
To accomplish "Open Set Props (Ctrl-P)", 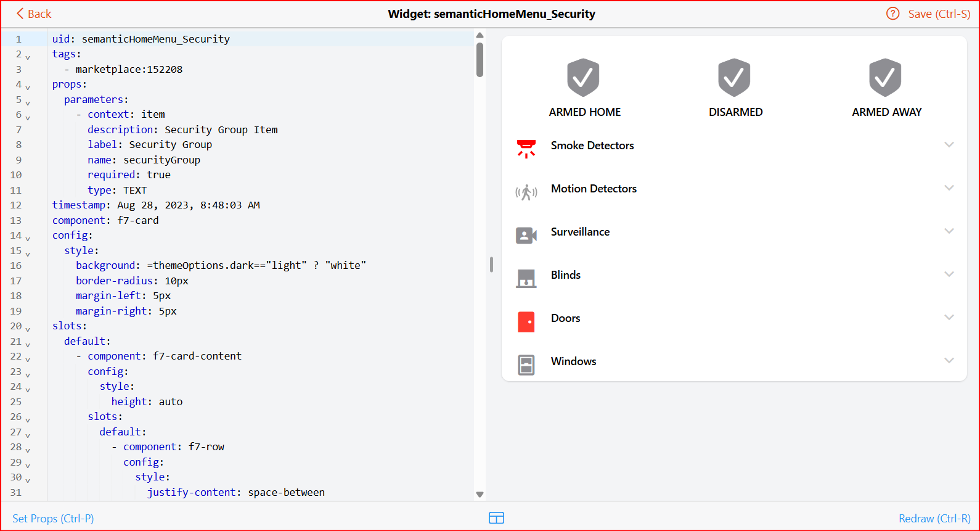I will point(53,519).
